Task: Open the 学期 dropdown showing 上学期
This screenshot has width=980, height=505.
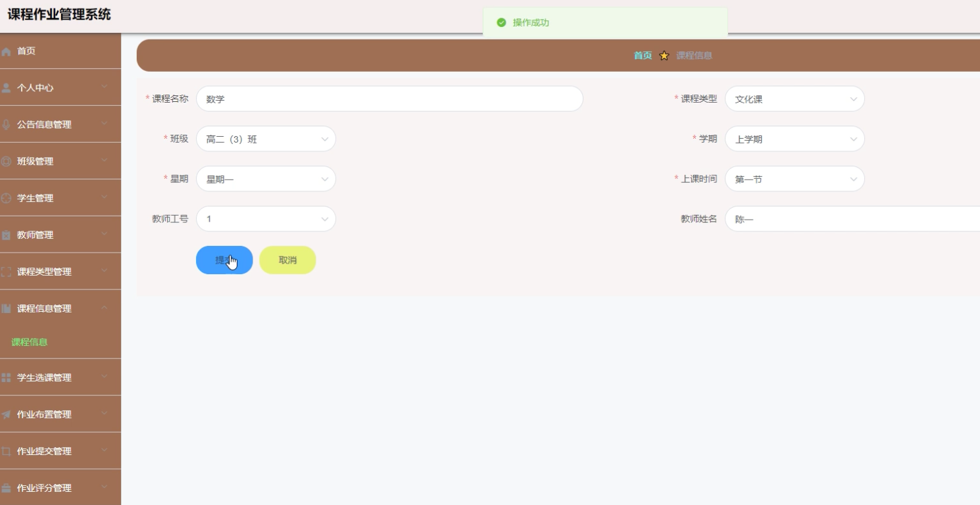Action: click(x=795, y=139)
